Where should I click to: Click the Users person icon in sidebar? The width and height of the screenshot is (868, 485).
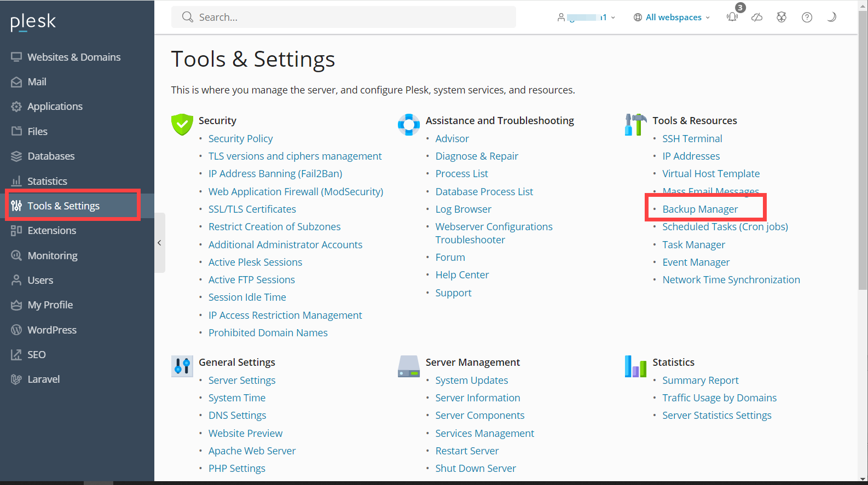(x=16, y=280)
